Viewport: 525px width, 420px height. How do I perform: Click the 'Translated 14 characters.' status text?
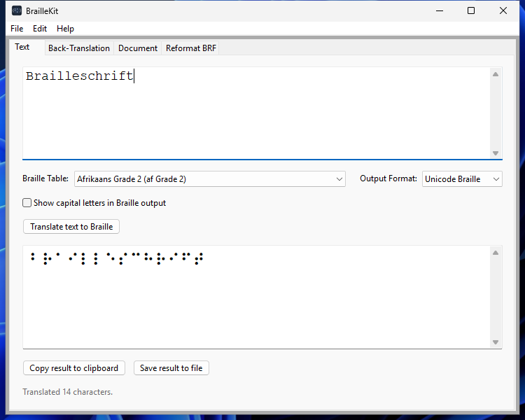coord(68,392)
